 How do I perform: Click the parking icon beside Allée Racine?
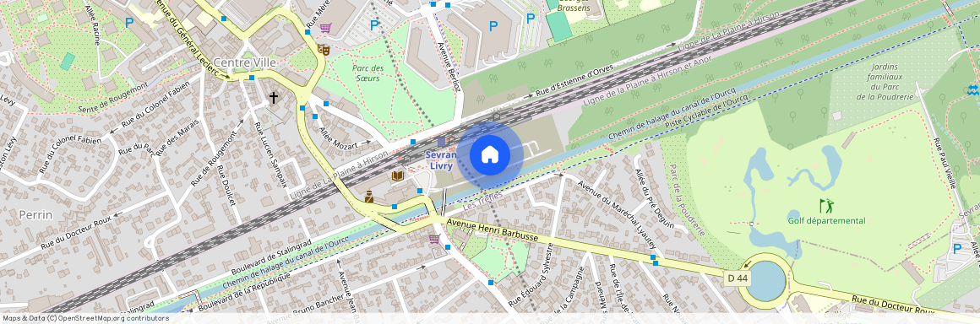pyautogui.click(x=129, y=23)
